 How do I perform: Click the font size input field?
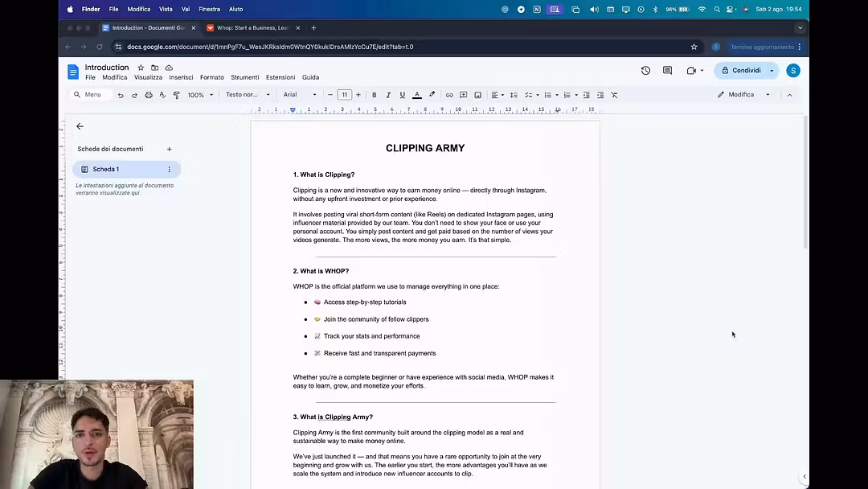tap(344, 95)
